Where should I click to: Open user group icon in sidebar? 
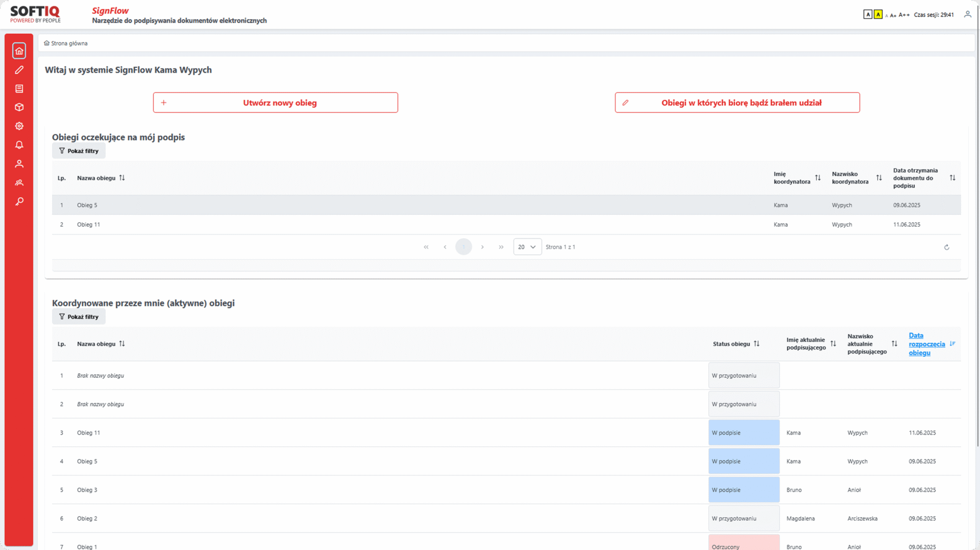(x=19, y=183)
